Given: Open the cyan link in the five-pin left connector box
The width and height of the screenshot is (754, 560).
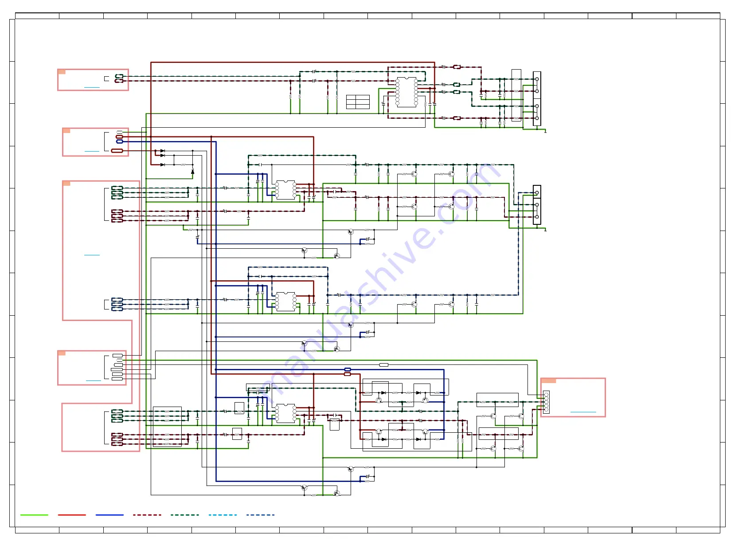Looking at the screenshot, I should pyautogui.click(x=93, y=380).
